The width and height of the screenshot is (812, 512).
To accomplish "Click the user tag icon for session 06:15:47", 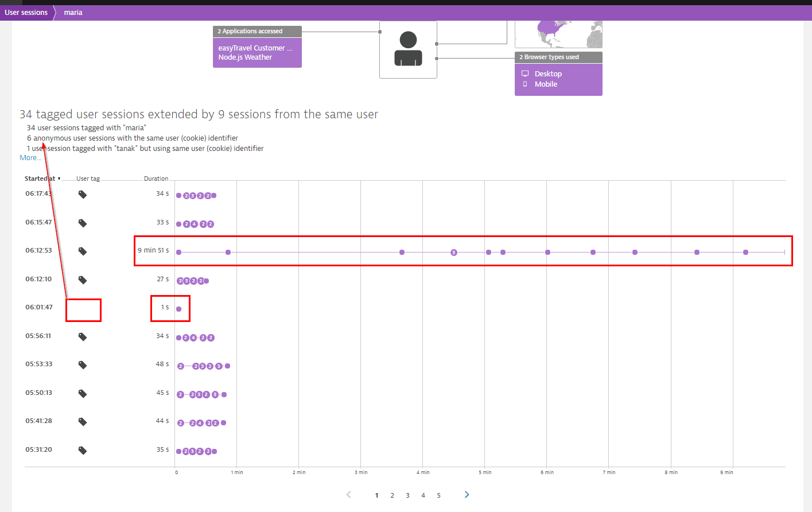I will coord(83,223).
